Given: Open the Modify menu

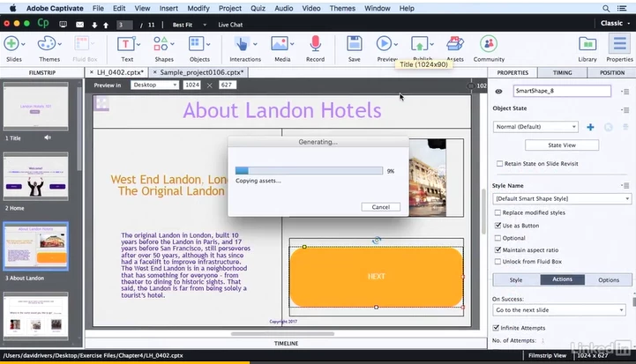Looking at the screenshot, I should (198, 8).
